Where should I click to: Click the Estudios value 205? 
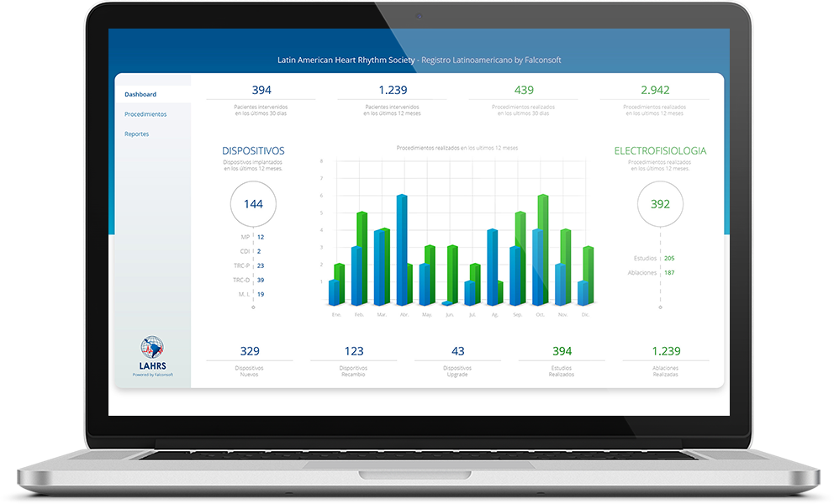(x=669, y=258)
